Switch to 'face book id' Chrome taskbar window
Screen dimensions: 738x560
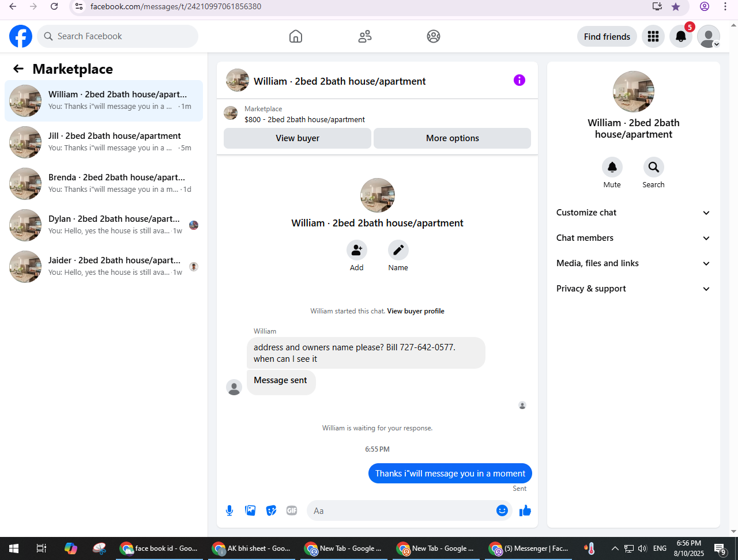pos(159,548)
